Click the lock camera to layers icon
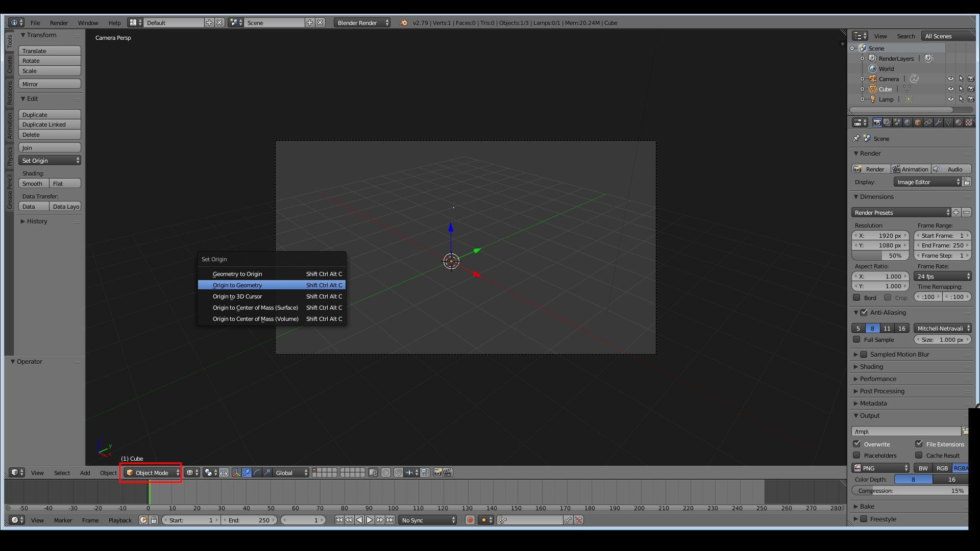Viewport: 980px width, 551px height. click(x=373, y=472)
